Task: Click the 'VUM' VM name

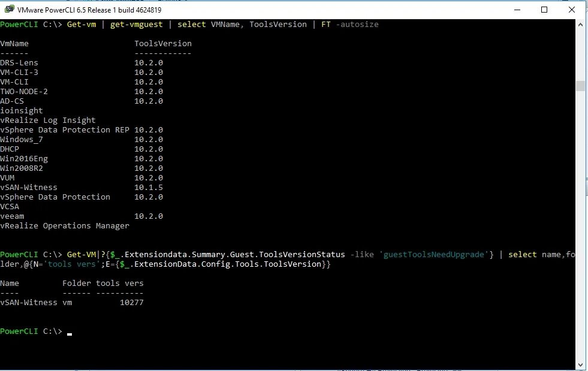Action: click(7, 178)
